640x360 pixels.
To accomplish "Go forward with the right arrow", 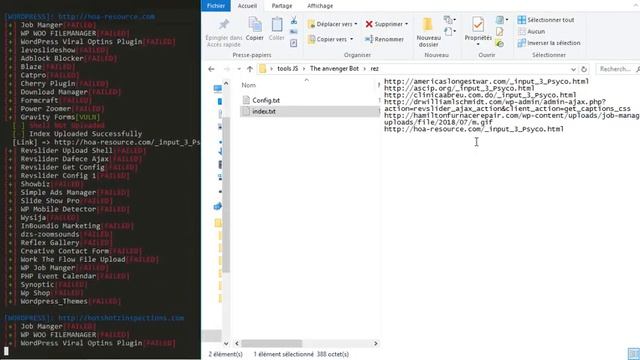I will 227,69.
